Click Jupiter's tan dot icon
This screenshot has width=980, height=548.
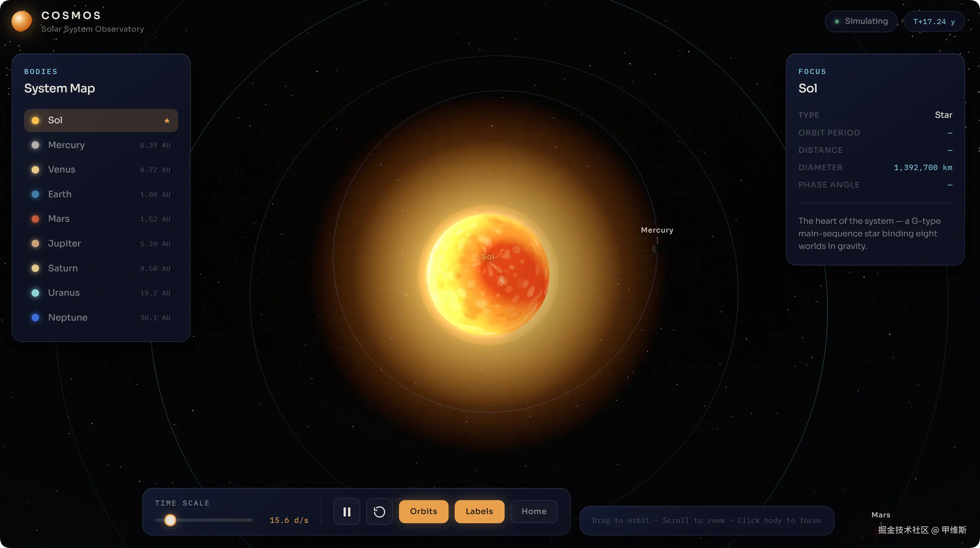[35, 243]
